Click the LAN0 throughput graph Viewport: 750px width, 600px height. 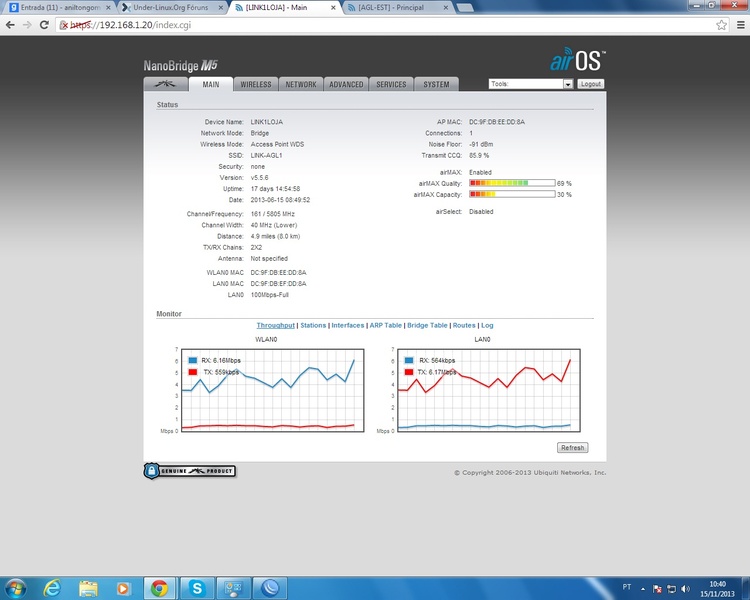point(489,390)
